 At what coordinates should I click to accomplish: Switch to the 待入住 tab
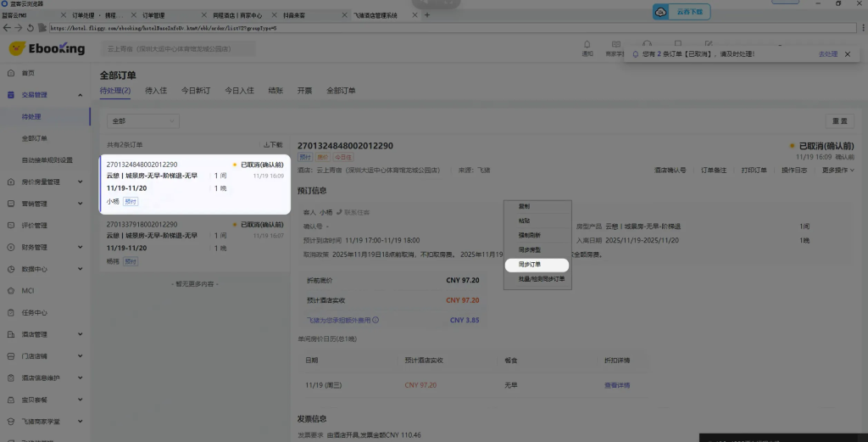(x=156, y=91)
